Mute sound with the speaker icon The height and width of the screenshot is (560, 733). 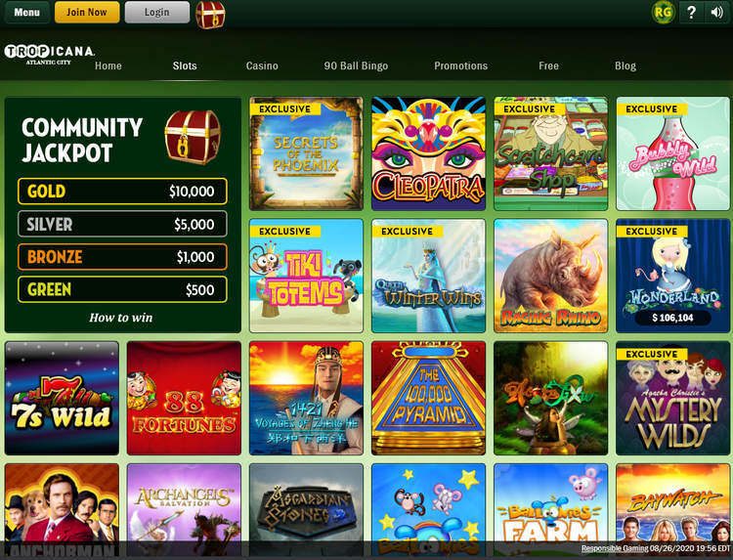[x=716, y=12]
